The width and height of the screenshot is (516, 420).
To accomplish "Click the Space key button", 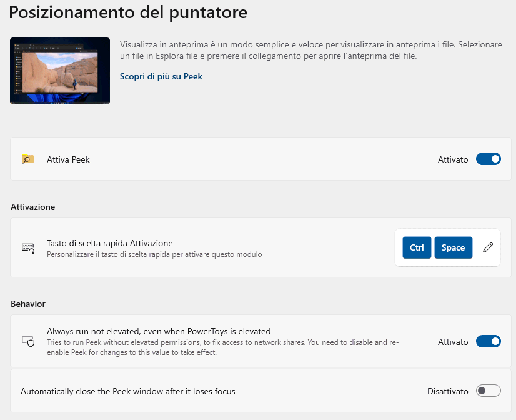I will coord(453,247).
